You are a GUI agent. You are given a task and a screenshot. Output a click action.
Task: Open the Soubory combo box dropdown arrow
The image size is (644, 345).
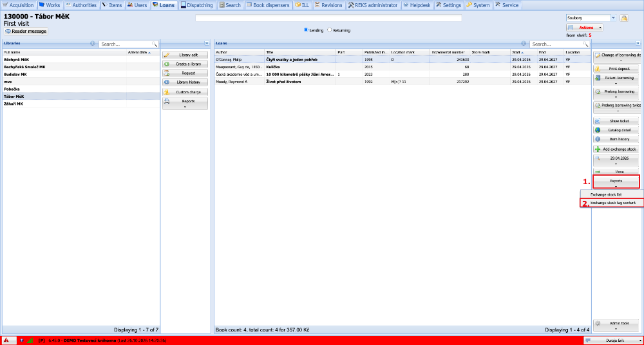[x=614, y=18]
